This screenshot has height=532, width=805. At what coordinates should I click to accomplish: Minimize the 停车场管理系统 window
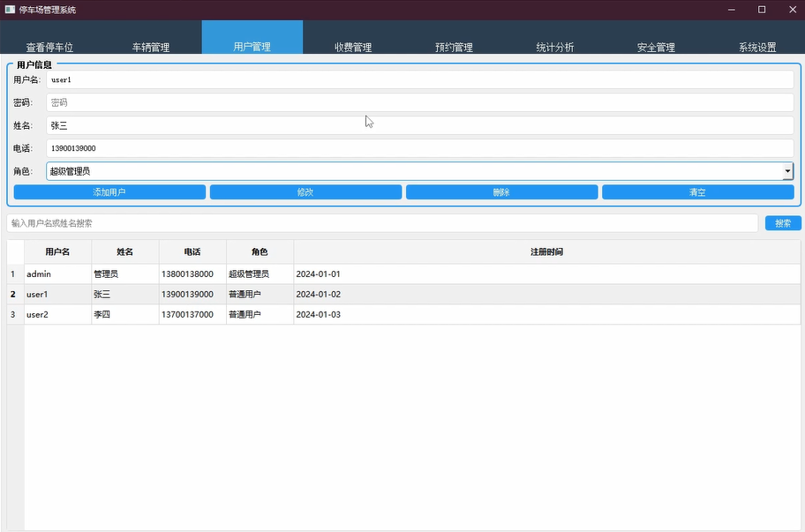pos(732,10)
